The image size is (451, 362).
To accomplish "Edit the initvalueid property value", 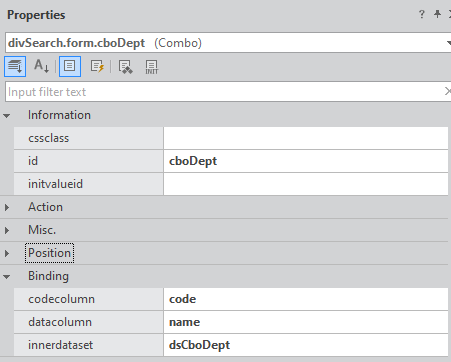I will 306,184.
